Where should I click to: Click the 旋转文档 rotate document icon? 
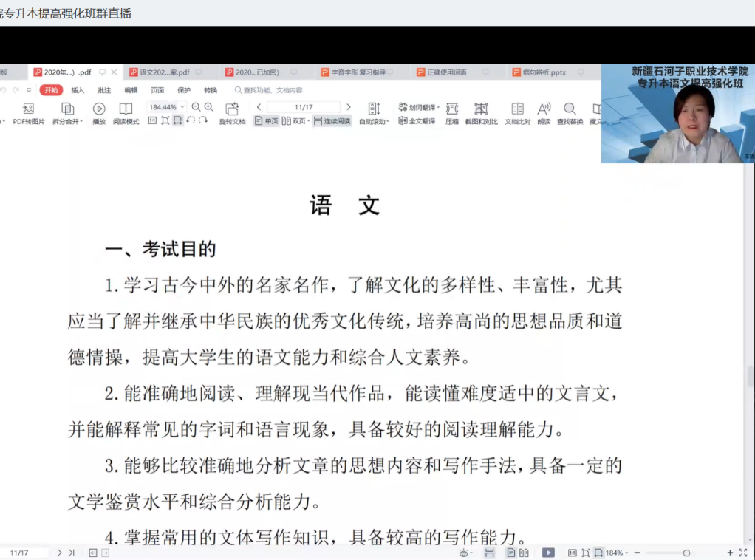tap(232, 109)
